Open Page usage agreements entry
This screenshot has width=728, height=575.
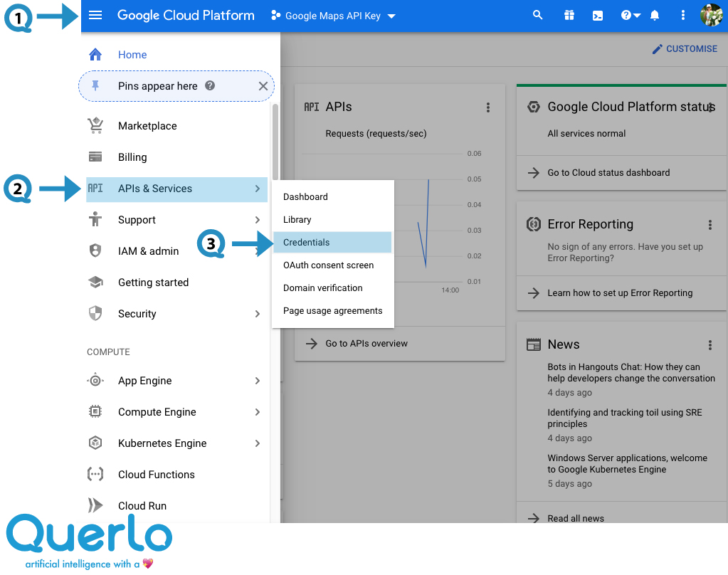332,310
